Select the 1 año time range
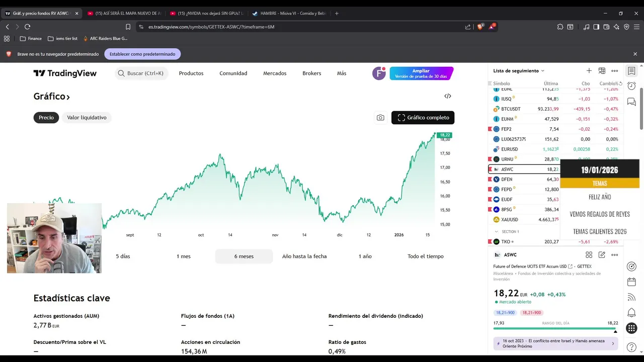Image resolution: width=644 pixels, height=362 pixels. click(x=365, y=256)
